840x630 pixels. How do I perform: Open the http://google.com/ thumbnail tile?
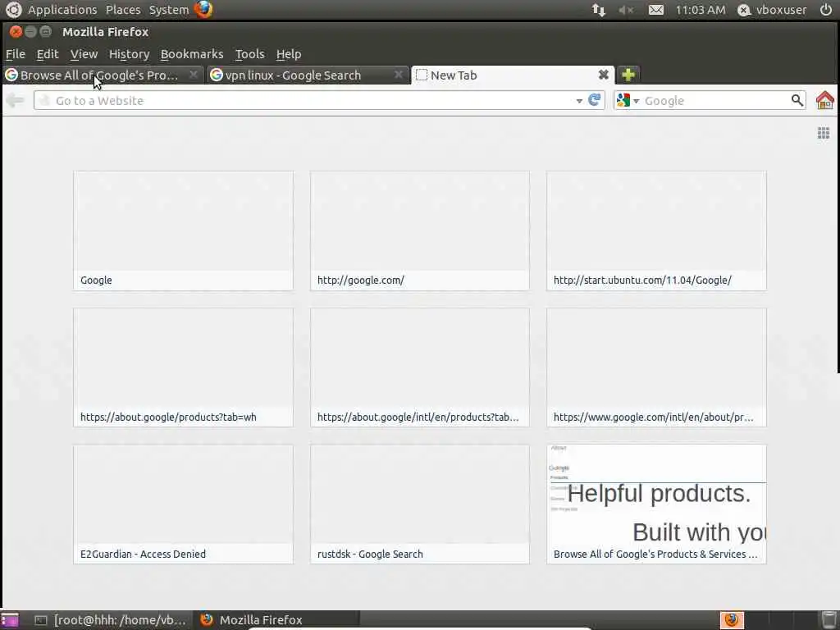pyautogui.click(x=420, y=231)
